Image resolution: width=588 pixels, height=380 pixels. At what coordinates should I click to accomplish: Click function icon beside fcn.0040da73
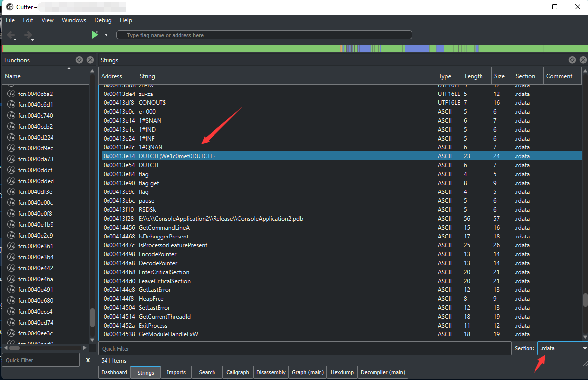pyautogui.click(x=11, y=159)
